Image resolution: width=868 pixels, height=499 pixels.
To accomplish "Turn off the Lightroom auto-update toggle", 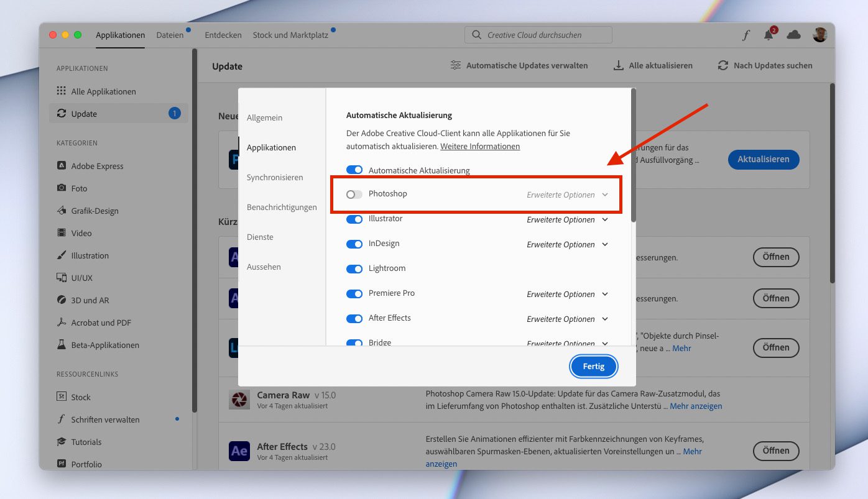I will 354,269.
